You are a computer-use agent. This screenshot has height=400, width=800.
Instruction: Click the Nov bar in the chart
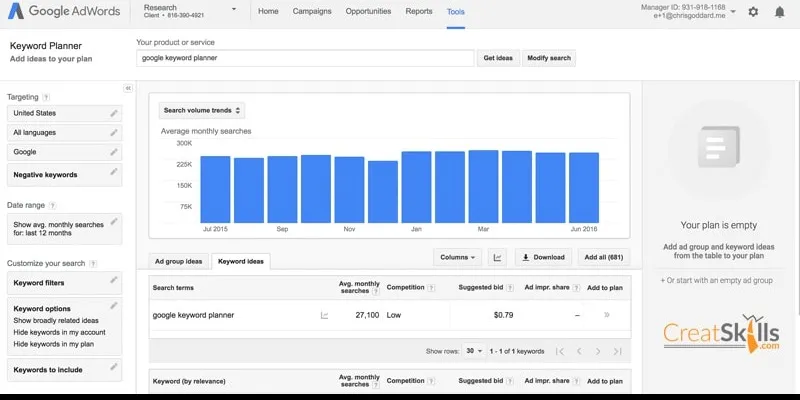point(349,190)
